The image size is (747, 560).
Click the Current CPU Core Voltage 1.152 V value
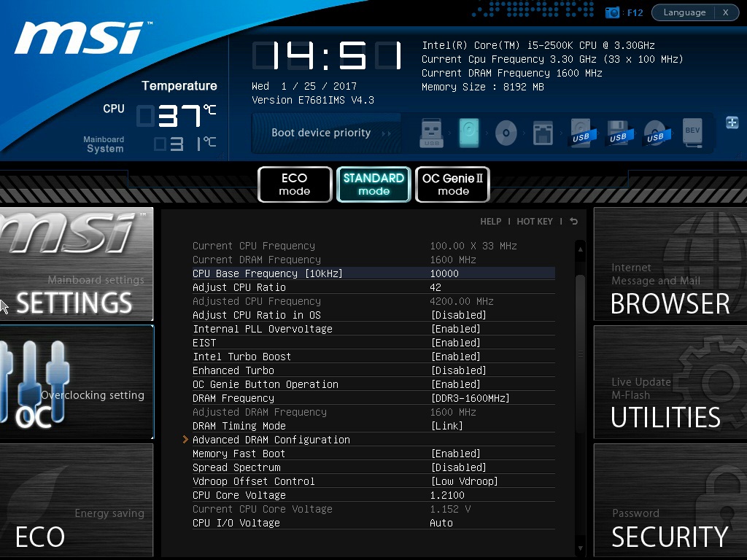tap(450, 509)
